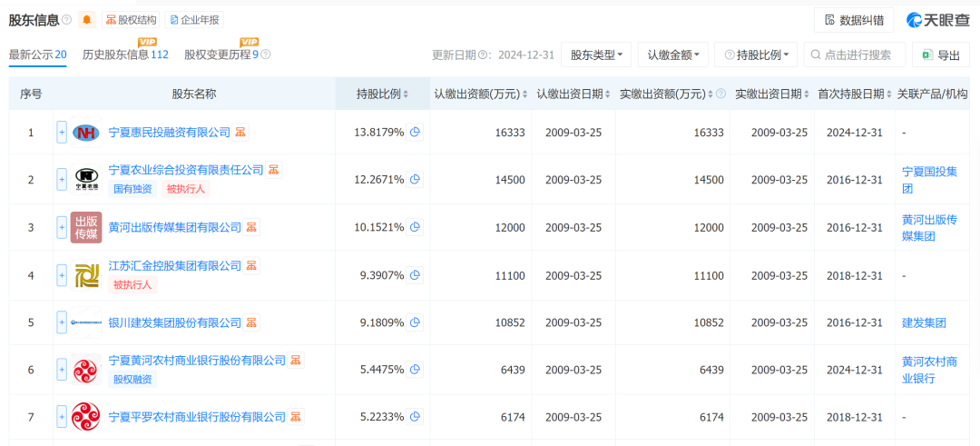Screen dimensions: 980x446
Task: Open the 企业年报 annual report button
Action: coord(194,20)
